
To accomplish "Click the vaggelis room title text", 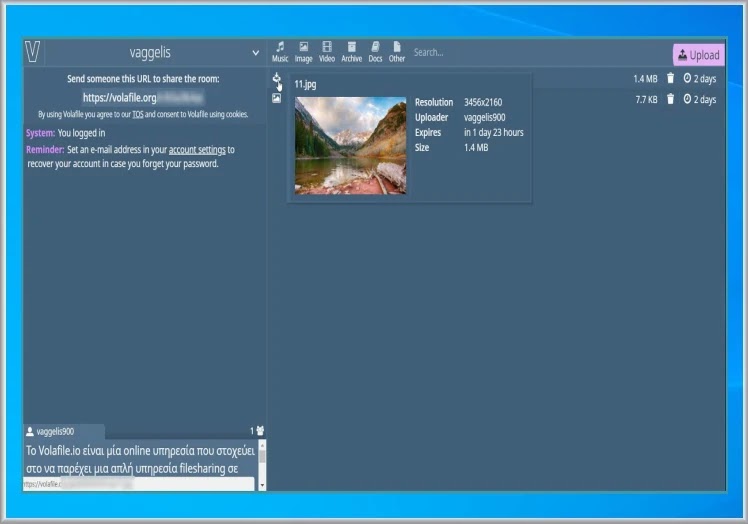I will (150, 52).
